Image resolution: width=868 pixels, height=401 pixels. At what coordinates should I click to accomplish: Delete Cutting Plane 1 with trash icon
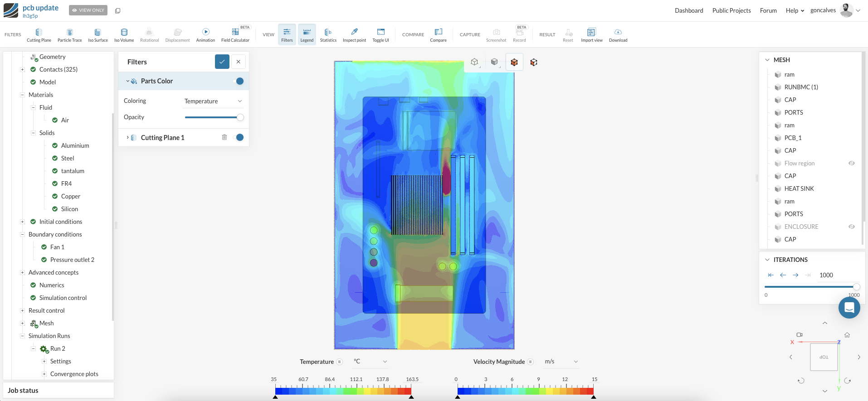tap(224, 137)
